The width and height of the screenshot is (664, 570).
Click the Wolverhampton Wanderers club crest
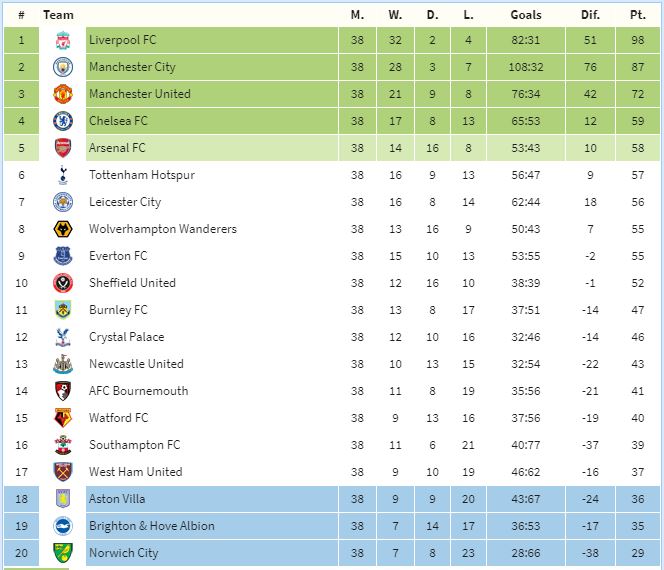(x=63, y=230)
